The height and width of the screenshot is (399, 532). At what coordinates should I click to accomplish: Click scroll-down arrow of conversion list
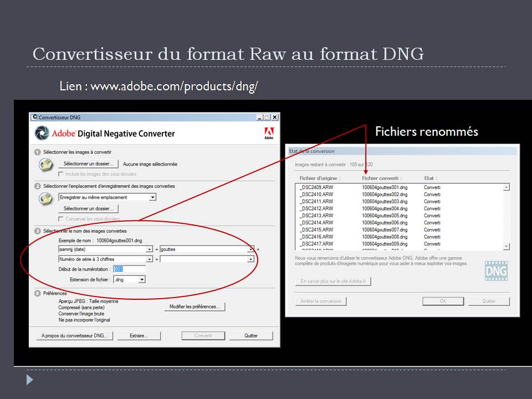point(506,246)
